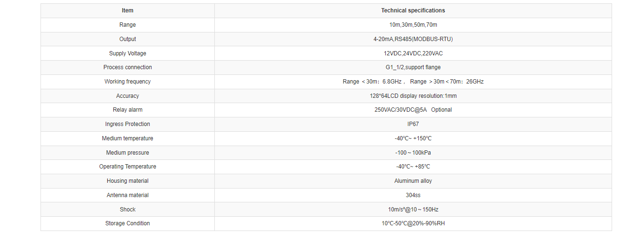Click the "Process connection" row label
The width and height of the screenshot is (644, 242).
coord(128,67)
